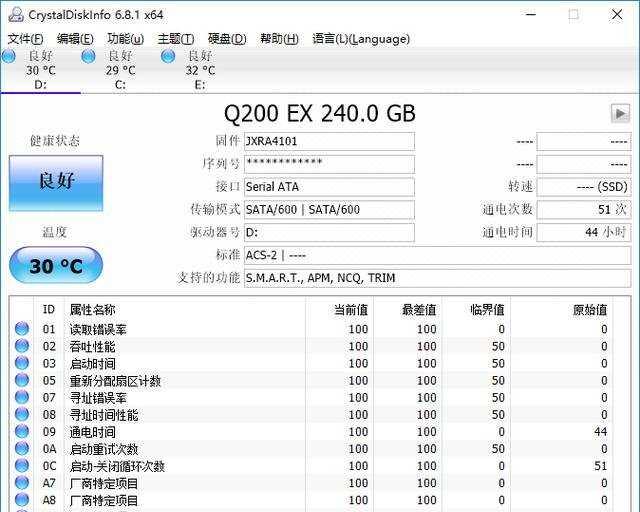This screenshot has width=640, height=512.
Task: Select the C: drive status icon
Action: point(88,56)
